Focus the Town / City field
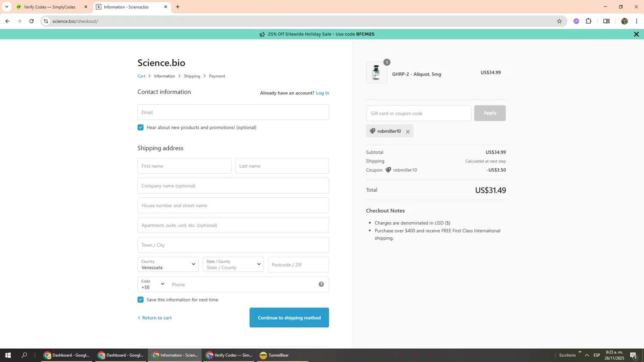This screenshot has height=362, width=644. 233,245
